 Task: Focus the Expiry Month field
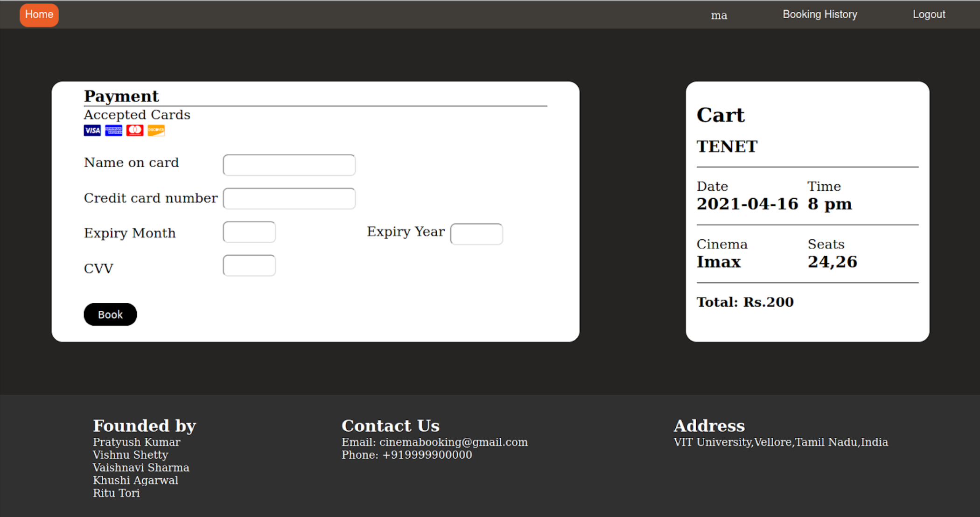tap(249, 232)
